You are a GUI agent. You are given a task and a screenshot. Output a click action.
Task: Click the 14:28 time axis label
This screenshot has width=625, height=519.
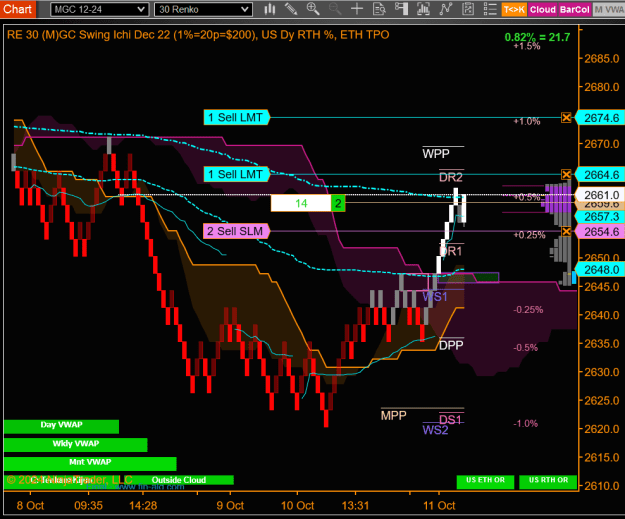pos(143,506)
